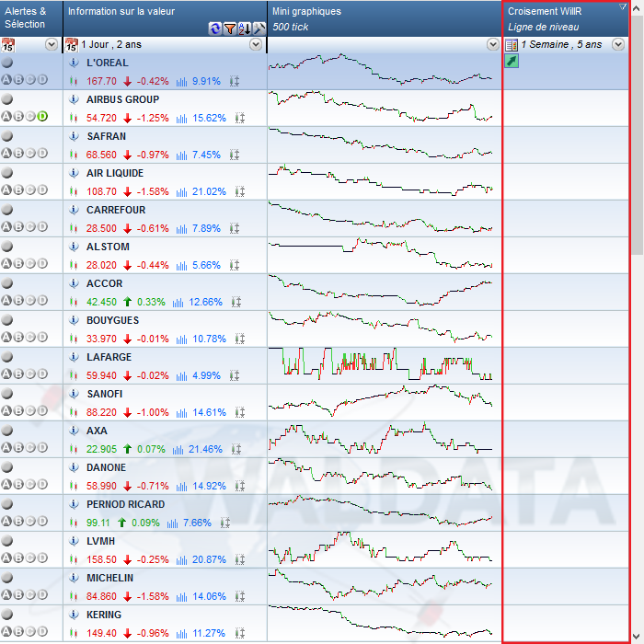Click the green arrow signal for L'OREAL
Image resolution: width=644 pixels, height=644 pixels.
(x=512, y=61)
